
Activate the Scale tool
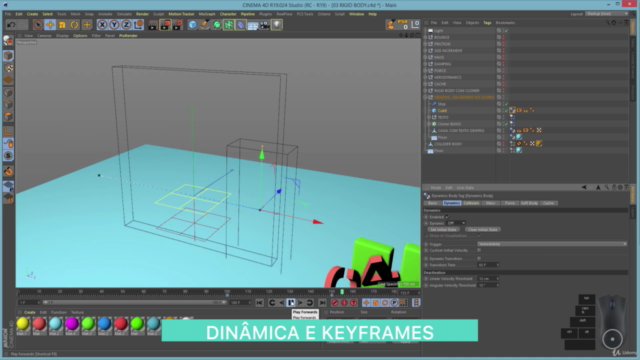click(x=62, y=25)
